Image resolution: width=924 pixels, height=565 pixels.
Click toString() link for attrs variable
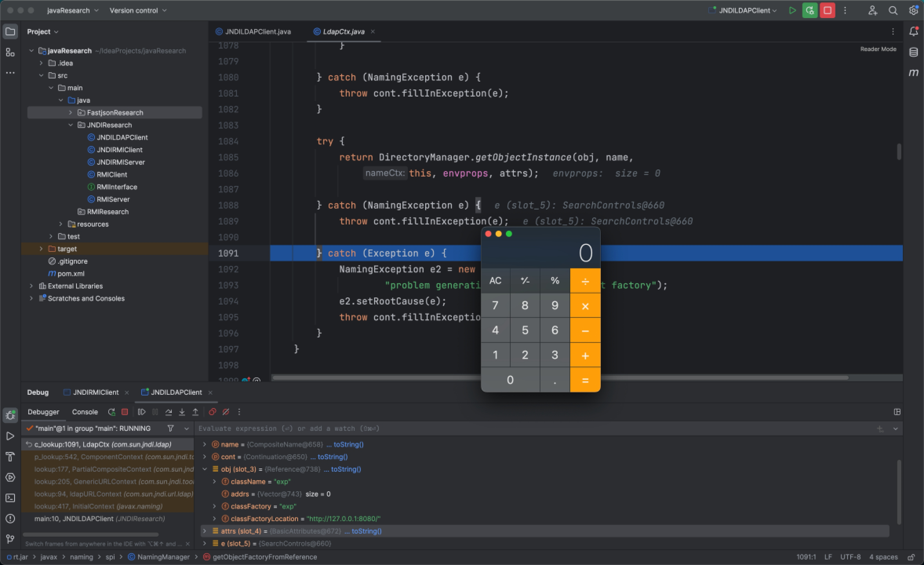coord(367,531)
